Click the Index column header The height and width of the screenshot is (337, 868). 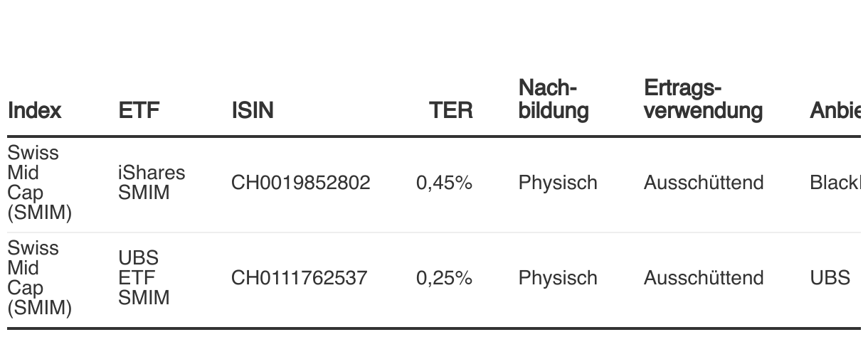coord(35,110)
